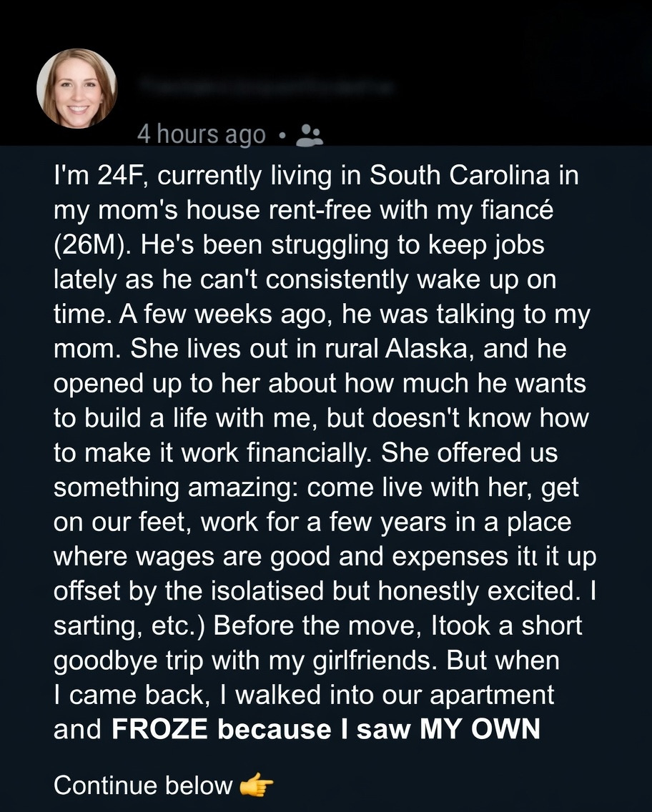
Task: Click the friends audience icon
Action: [309, 135]
